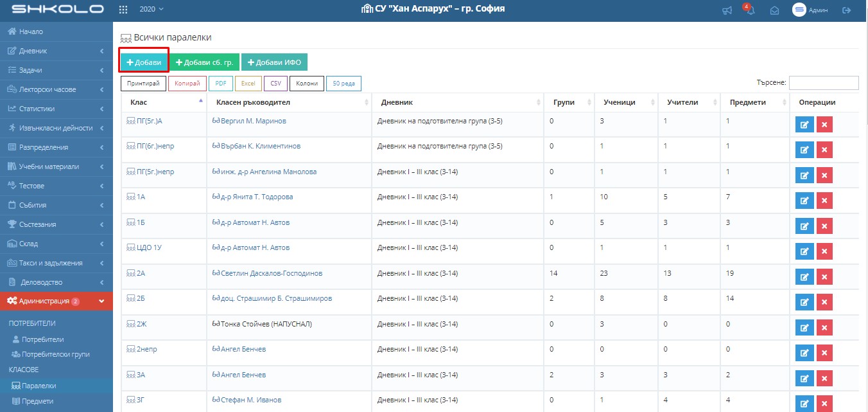This screenshot has height=412, width=868.
Task: Click the Добави ИФО button
Action: [274, 62]
